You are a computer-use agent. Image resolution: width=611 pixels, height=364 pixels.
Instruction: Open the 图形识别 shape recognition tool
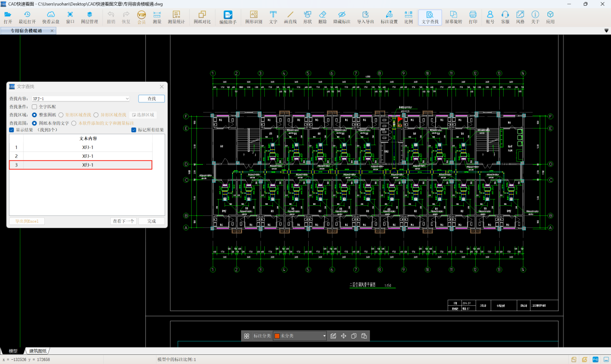tap(253, 17)
